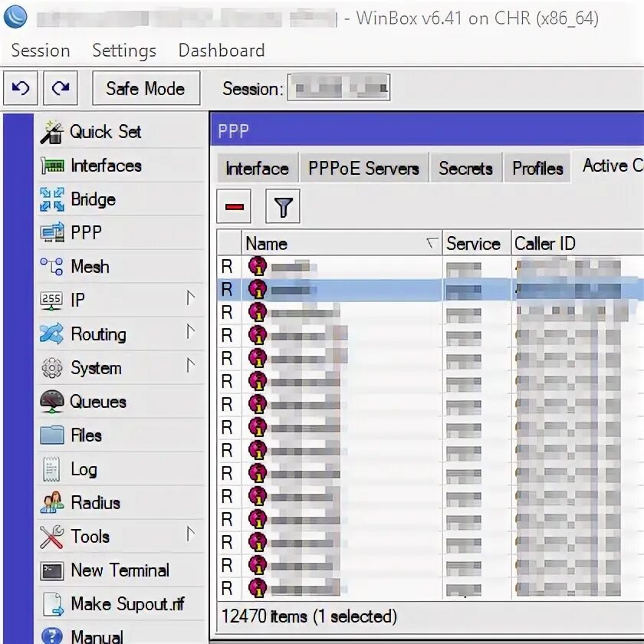Click the Session address field

(338, 87)
